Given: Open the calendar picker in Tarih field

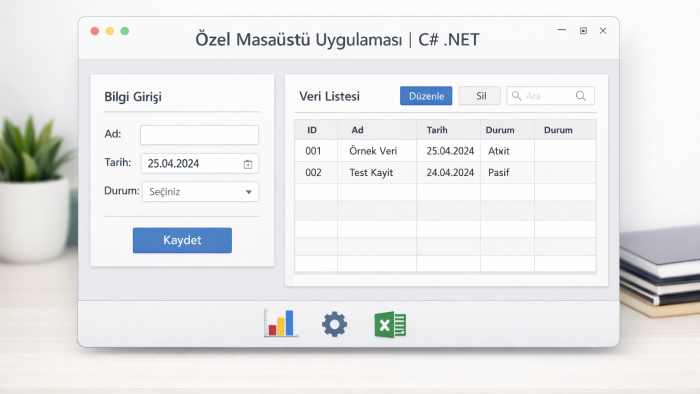Looking at the screenshot, I should point(248,164).
